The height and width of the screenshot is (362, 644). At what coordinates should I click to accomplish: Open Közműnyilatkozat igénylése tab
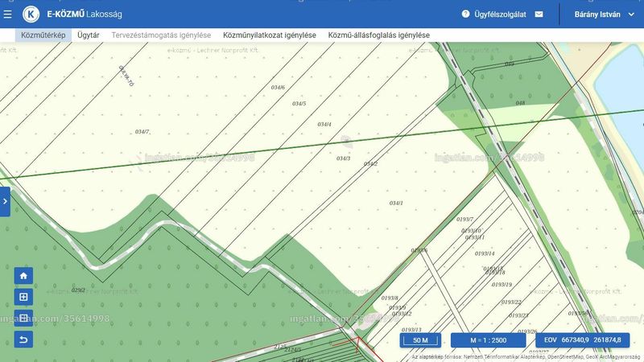270,35
